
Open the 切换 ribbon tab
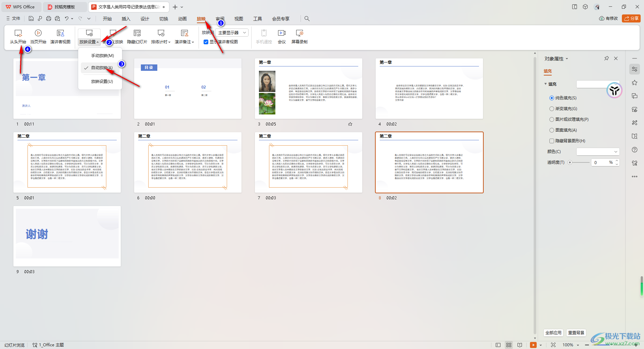[164, 19]
